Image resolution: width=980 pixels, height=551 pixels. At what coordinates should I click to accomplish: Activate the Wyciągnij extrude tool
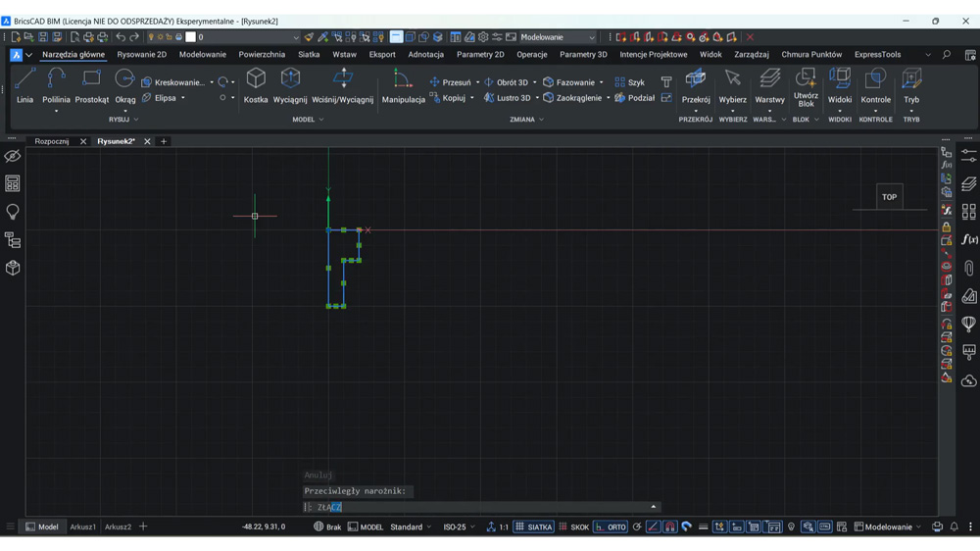pos(290,85)
